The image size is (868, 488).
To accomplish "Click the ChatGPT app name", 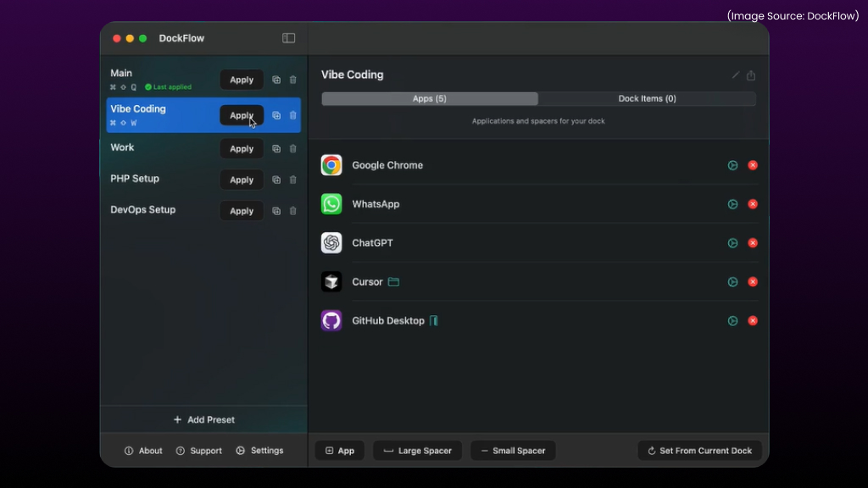I will tap(373, 243).
